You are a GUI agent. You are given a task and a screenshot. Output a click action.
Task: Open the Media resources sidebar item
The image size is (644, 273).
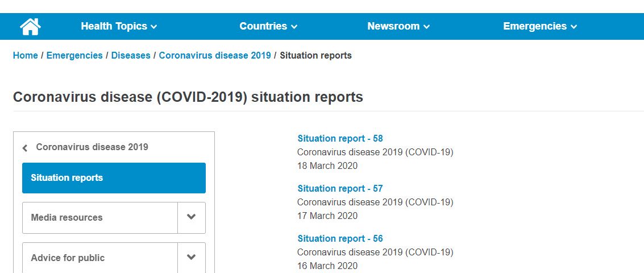pyautogui.click(x=100, y=217)
